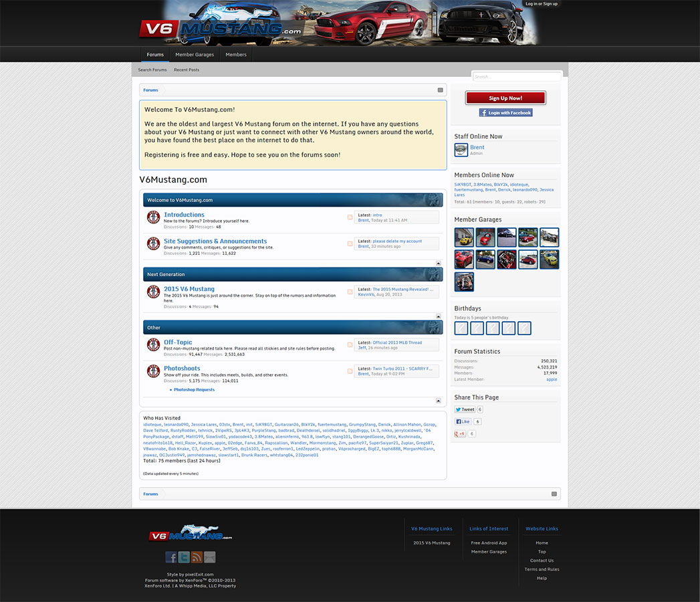Click inside the Search input field
The height and width of the screenshot is (602, 700).
coord(517,77)
